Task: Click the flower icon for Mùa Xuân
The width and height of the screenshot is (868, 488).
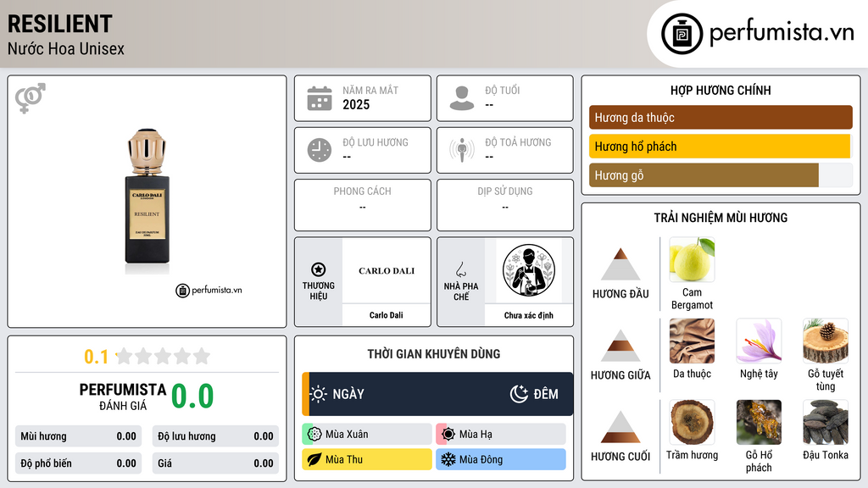Action: click(x=314, y=435)
